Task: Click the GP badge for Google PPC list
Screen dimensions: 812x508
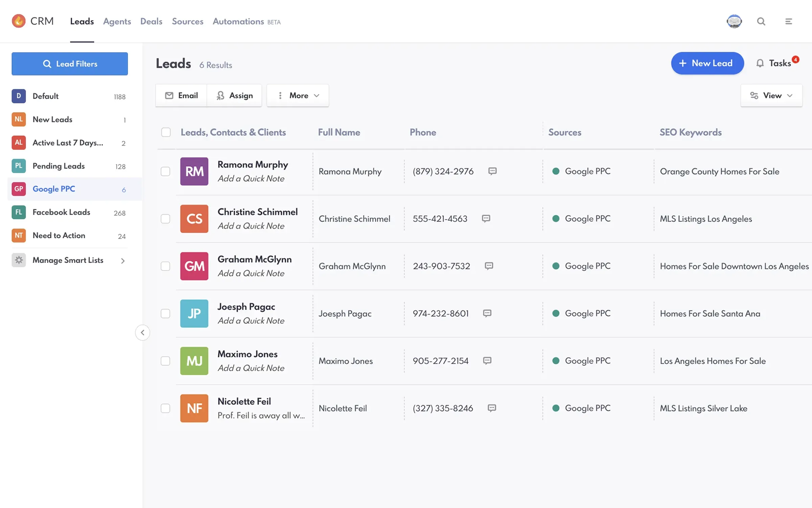Action: [19, 189]
